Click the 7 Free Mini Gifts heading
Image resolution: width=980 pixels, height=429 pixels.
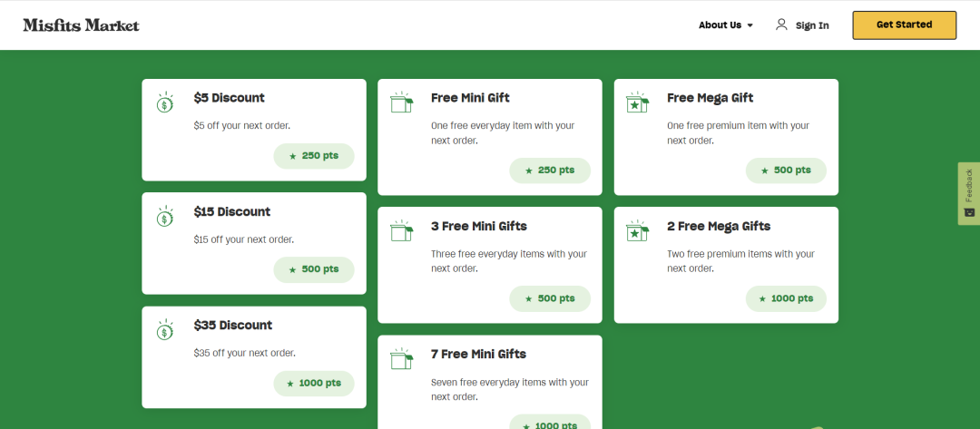479,354
